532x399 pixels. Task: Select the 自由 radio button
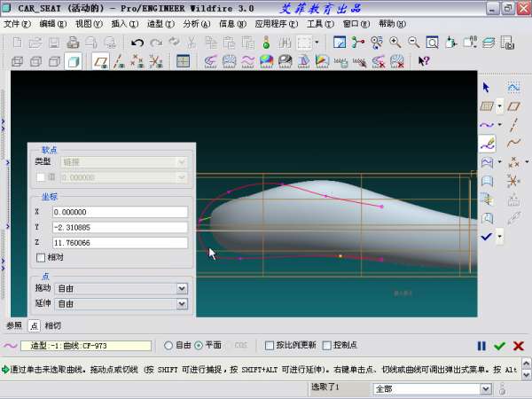[168, 346]
